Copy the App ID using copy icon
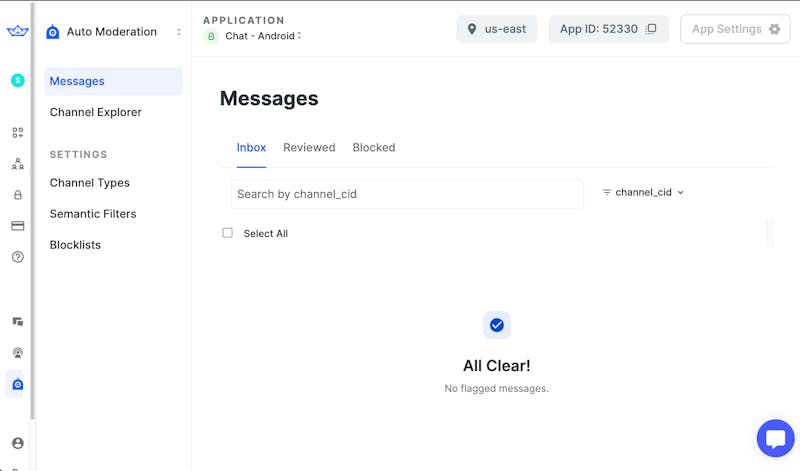The width and height of the screenshot is (800, 471). point(651,29)
